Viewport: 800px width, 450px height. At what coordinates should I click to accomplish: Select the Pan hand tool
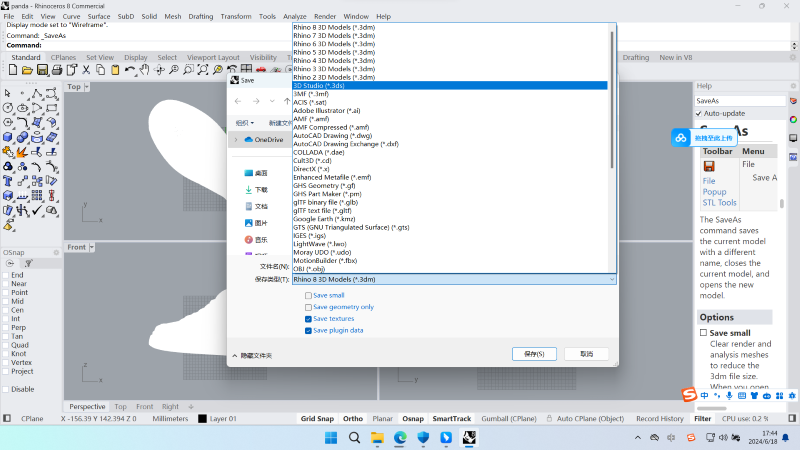click(144, 70)
